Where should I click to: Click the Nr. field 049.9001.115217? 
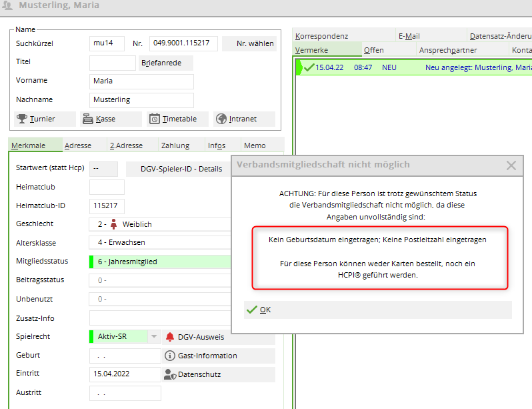(x=183, y=43)
